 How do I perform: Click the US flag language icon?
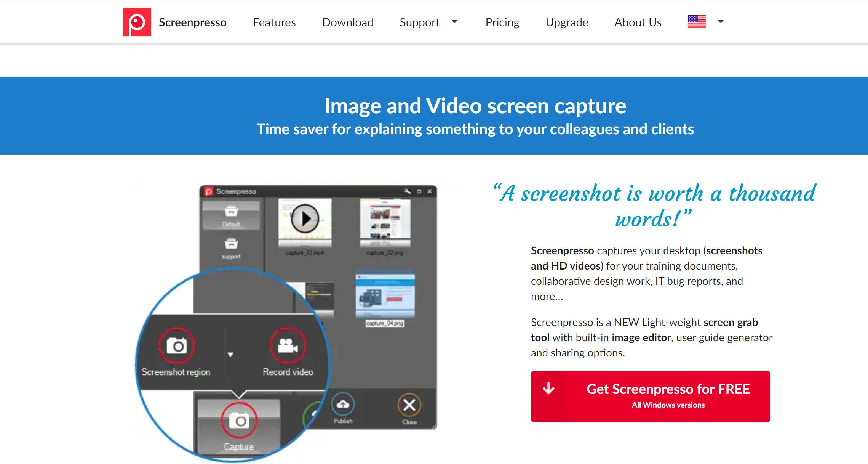pos(697,22)
